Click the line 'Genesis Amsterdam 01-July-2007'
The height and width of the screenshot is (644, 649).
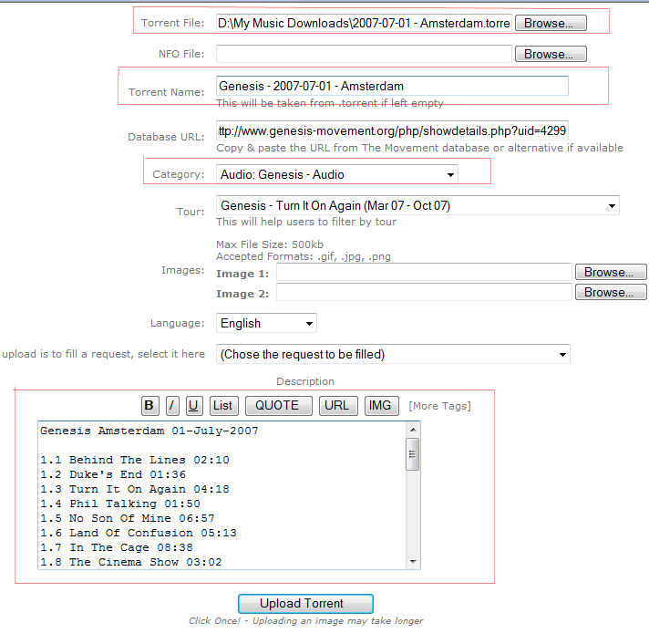click(x=149, y=431)
